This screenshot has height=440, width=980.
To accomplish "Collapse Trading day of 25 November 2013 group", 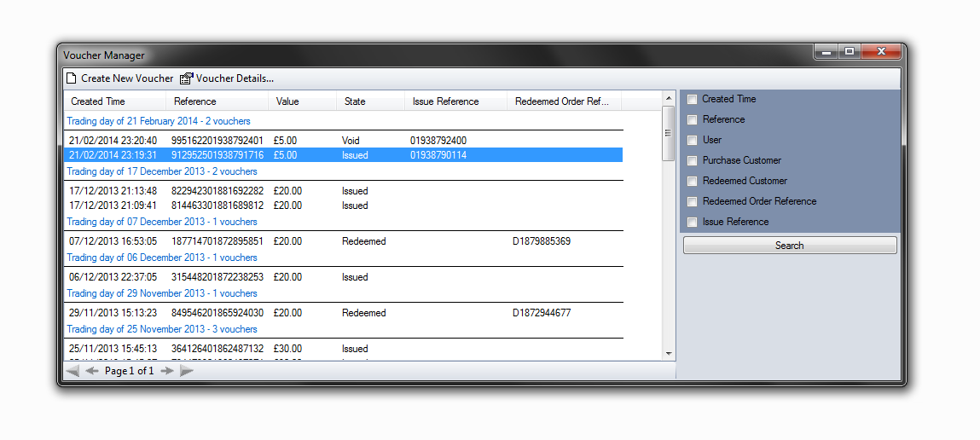I will (162, 329).
